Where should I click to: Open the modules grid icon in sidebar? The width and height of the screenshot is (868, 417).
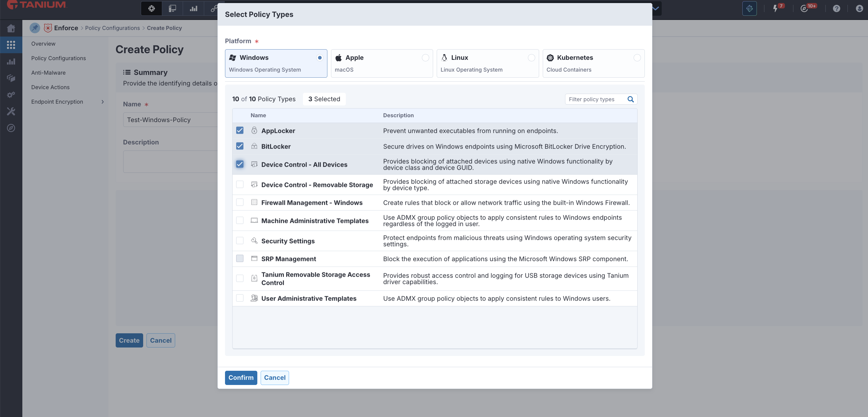11,45
